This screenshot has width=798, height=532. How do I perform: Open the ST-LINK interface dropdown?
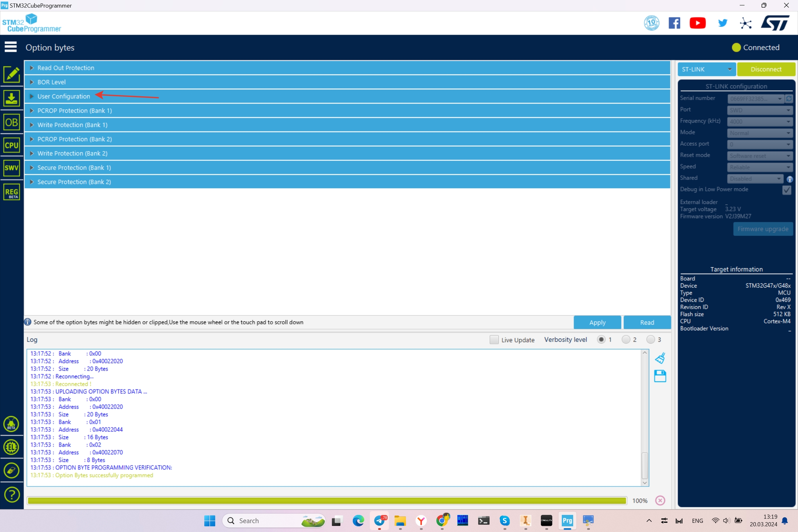coord(707,69)
